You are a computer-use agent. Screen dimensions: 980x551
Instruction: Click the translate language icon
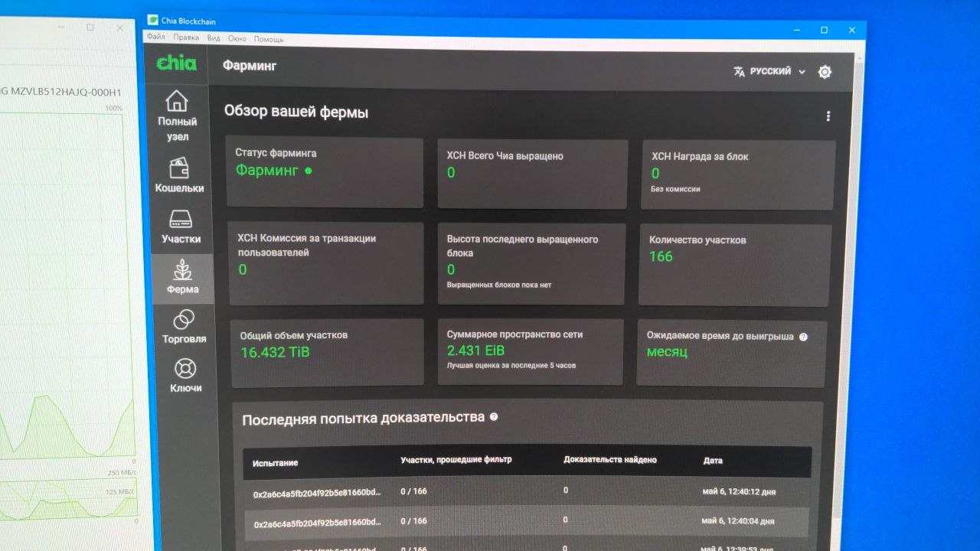click(739, 71)
